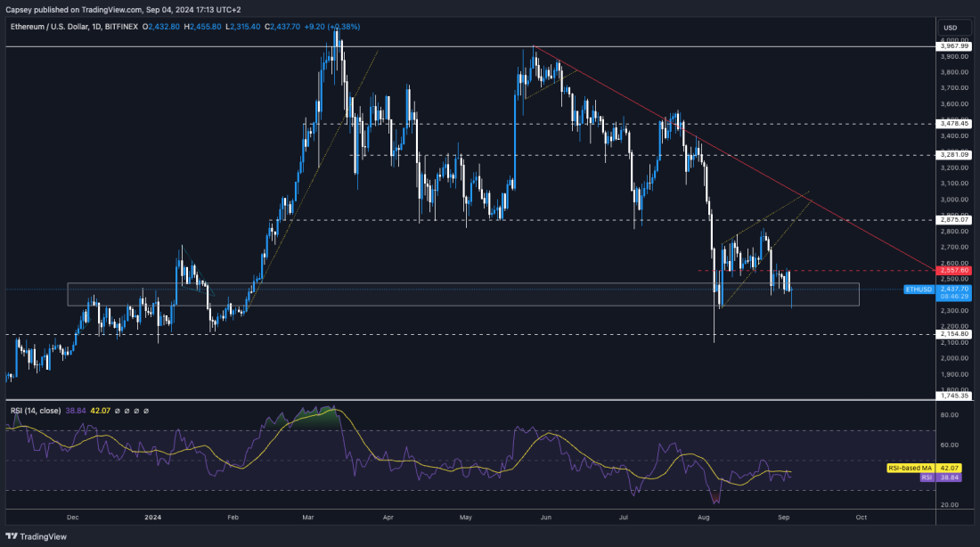Viewport: 980px width, 547px height.
Task: Click the 2024 label on the time axis
Action: (151, 517)
